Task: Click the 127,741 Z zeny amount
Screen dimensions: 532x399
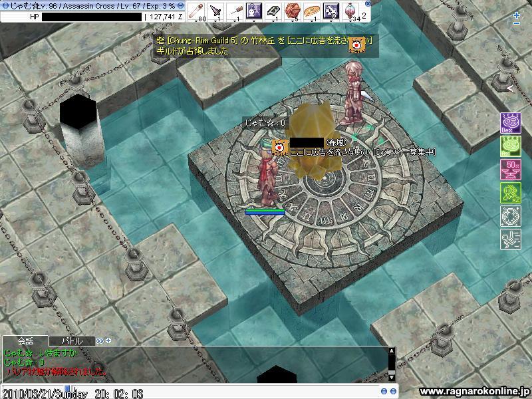Action: coord(166,17)
